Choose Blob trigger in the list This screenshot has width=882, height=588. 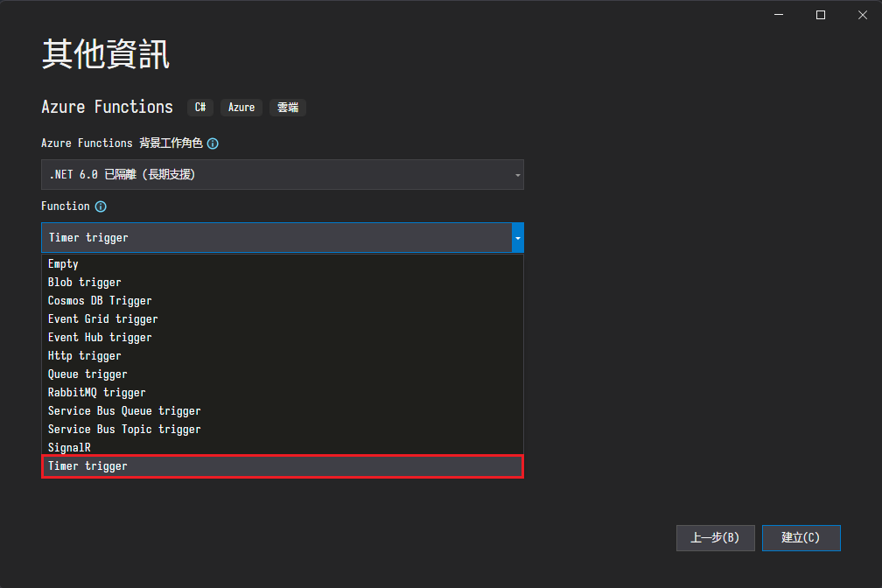[283, 283]
